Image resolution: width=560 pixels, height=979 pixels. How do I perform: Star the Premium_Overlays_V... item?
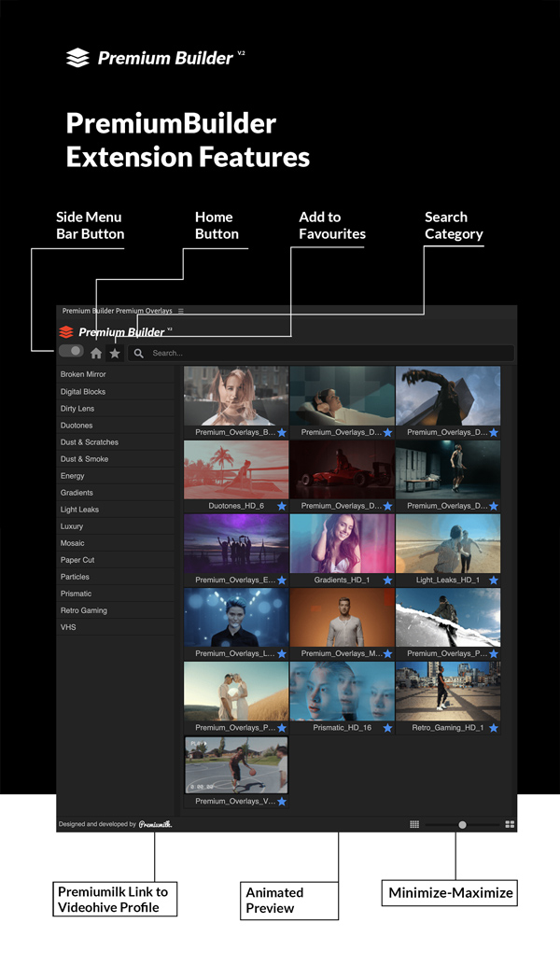coord(282,802)
